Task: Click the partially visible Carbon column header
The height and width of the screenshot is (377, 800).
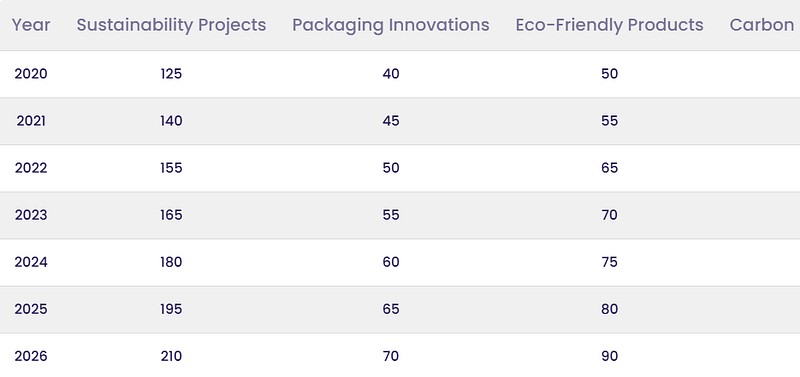Action: (762, 25)
